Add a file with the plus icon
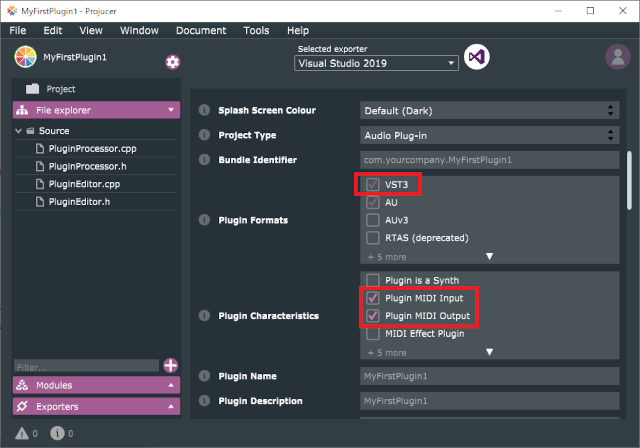The height and width of the screenshot is (448, 640). pos(171,366)
